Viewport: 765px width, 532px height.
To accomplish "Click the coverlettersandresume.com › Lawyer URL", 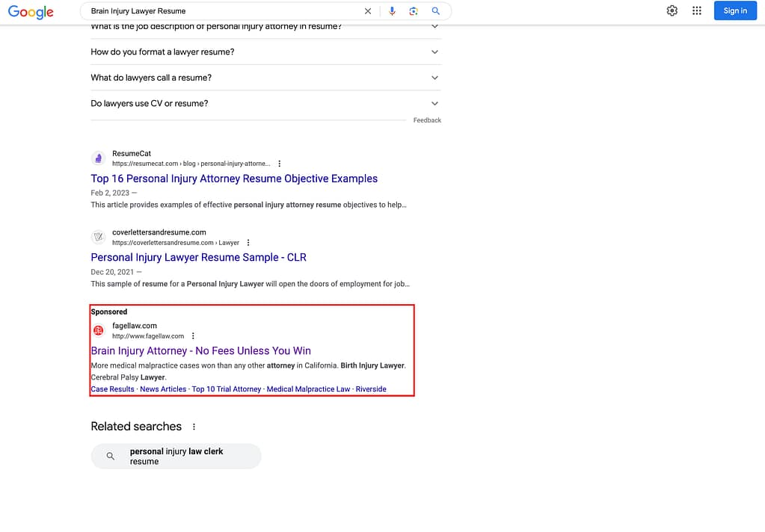I will pos(176,243).
